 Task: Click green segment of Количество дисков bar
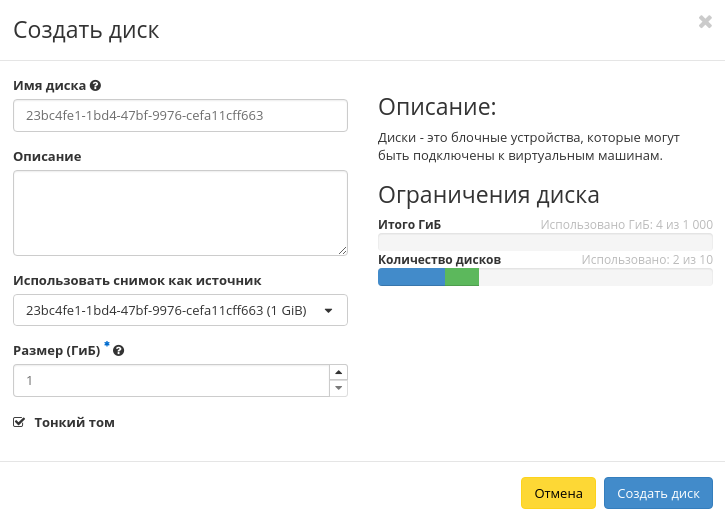coord(462,277)
